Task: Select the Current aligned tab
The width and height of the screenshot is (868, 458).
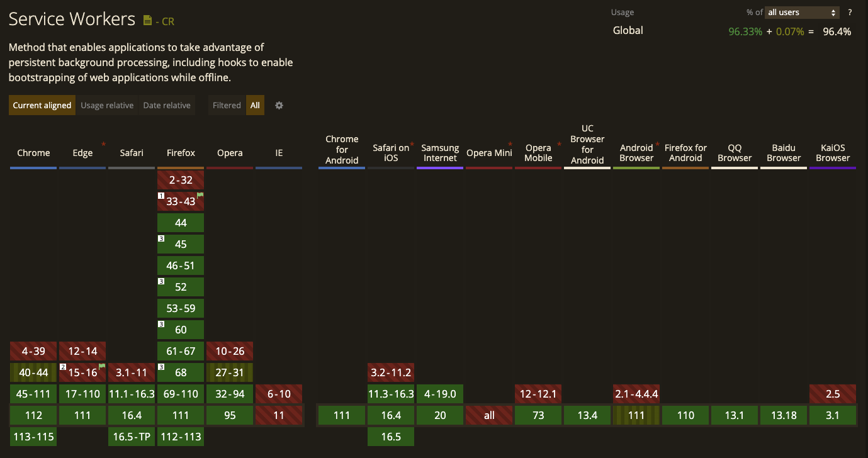Action: coord(42,105)
